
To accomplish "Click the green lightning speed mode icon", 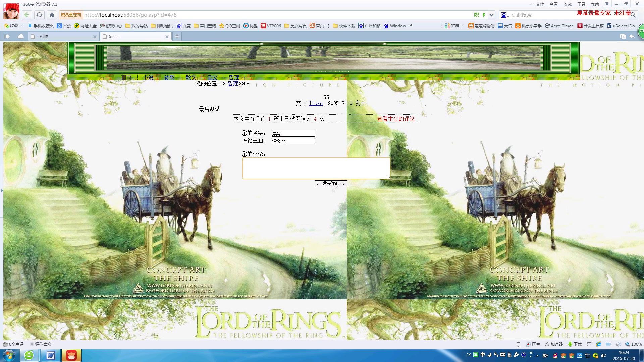I will 484,15.
